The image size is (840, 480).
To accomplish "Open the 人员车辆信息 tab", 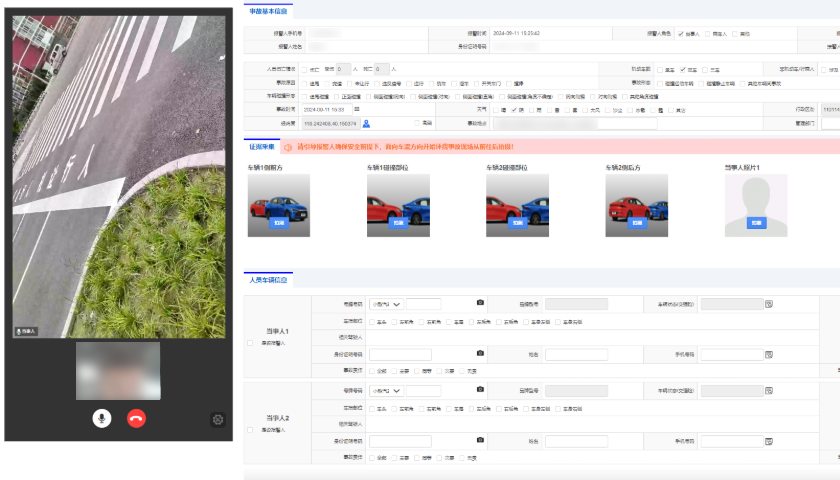I will point(268,280).
